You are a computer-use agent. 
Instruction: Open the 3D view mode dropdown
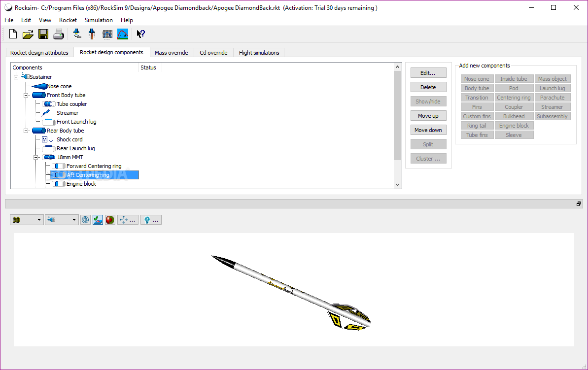[x=26, y=220]
